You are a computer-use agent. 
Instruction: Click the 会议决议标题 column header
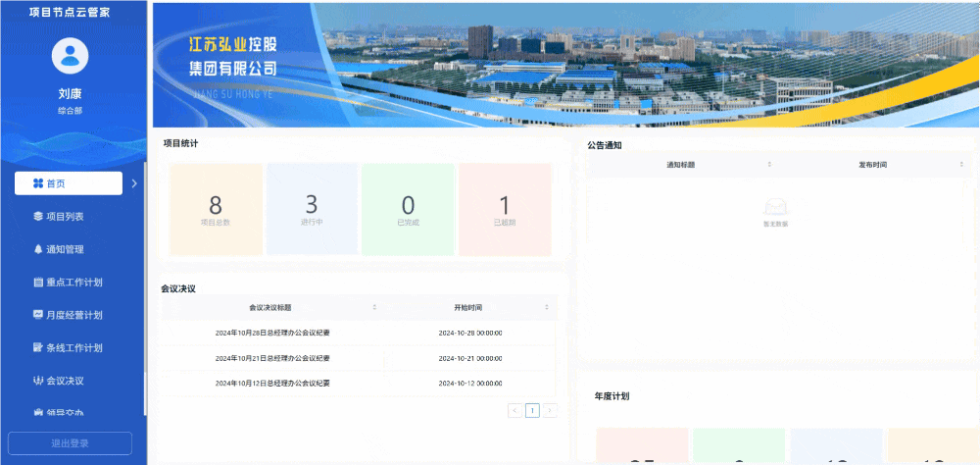click(x=270, y=307)
